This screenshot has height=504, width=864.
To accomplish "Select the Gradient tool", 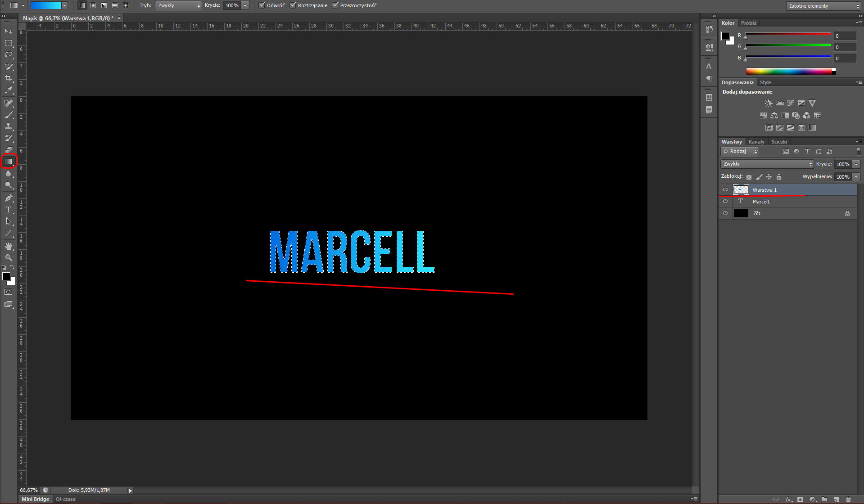I will [9, 162].
